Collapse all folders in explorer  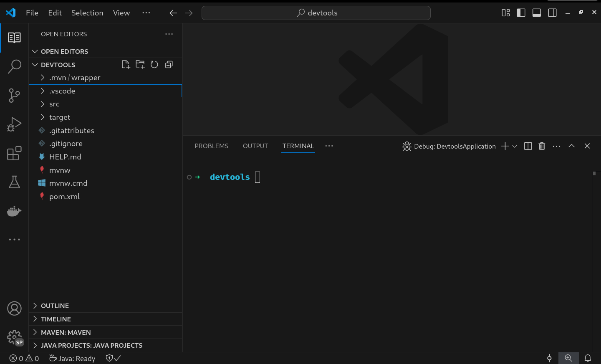tap(169, 65)
